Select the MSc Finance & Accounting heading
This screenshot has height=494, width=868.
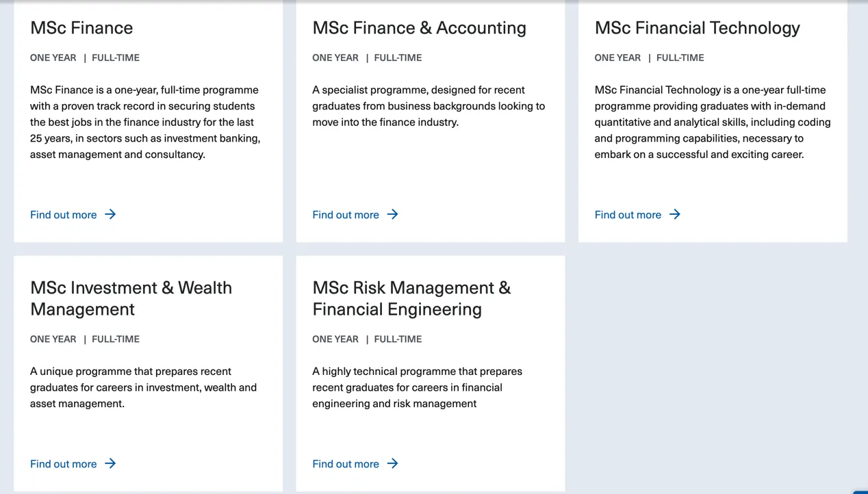click(x=419, y=28)
